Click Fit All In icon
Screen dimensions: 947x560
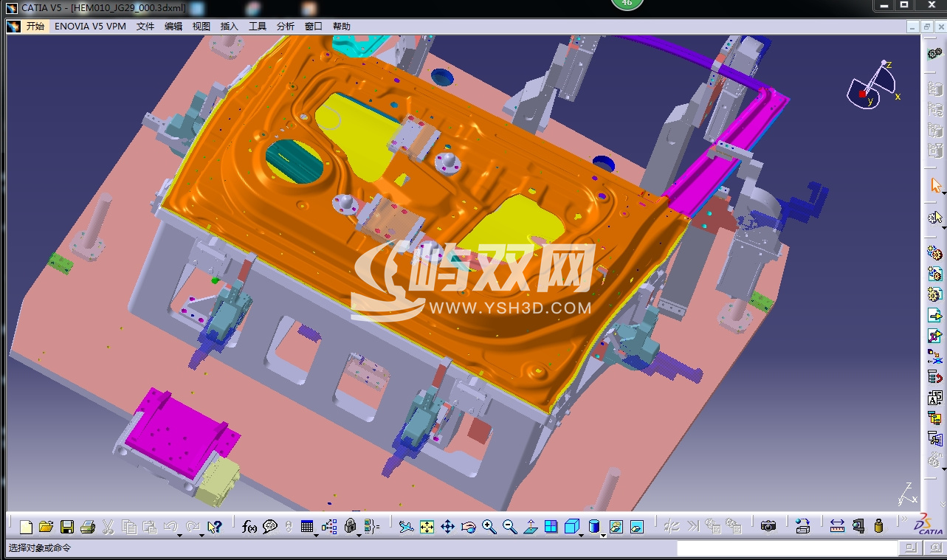427,526
